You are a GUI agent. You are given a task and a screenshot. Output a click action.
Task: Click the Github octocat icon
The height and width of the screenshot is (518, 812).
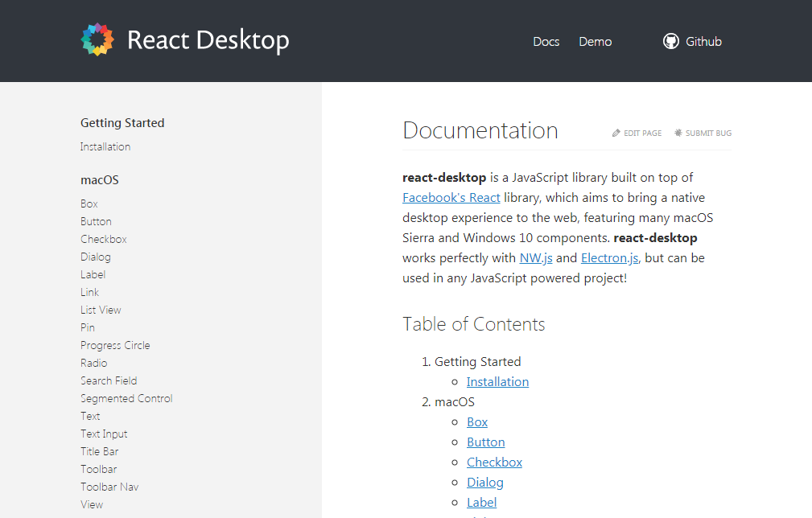(x=670, y=41)
